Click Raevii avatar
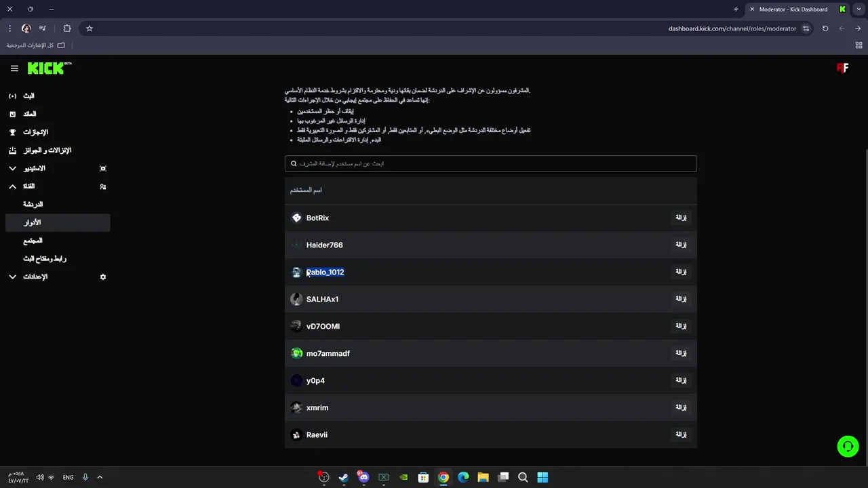 pyautogui.click(x=296, y=434)
